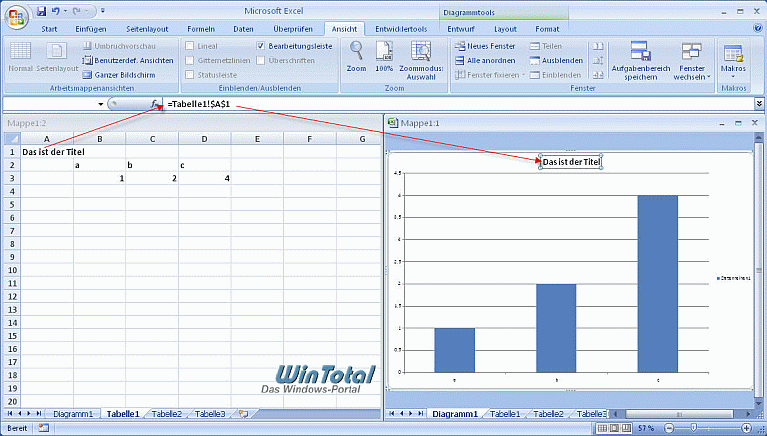This screenshot has height=436, width=767.
Task: Click the insert function fx icon
Action: tap(155, 104)
